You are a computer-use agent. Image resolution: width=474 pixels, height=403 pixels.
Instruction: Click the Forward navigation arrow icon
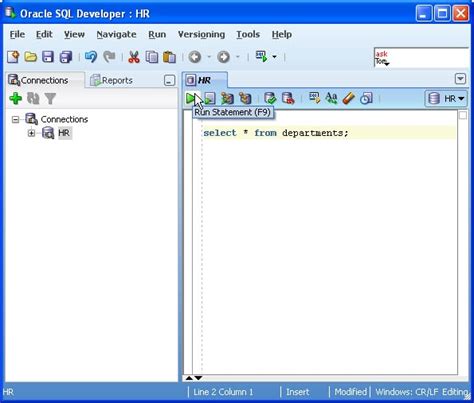223,57
